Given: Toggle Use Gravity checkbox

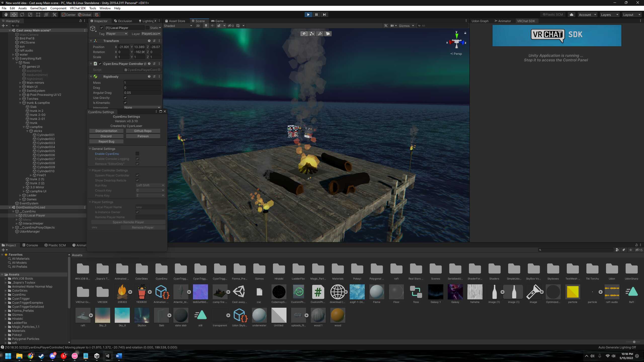Looking at the screenshot, I should (x=125, y=98).
